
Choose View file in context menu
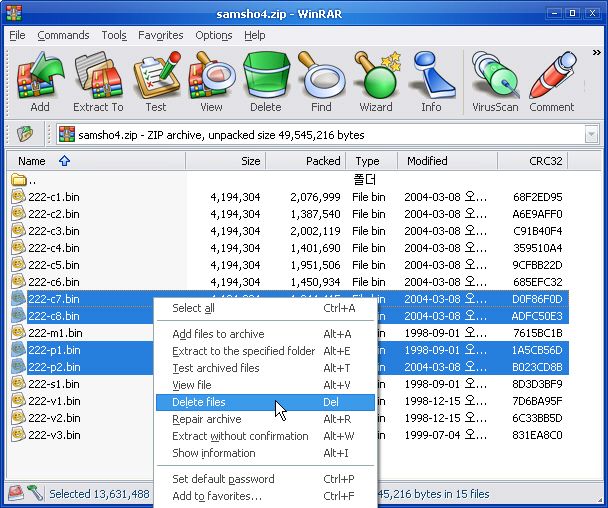[x=265, y=385]
